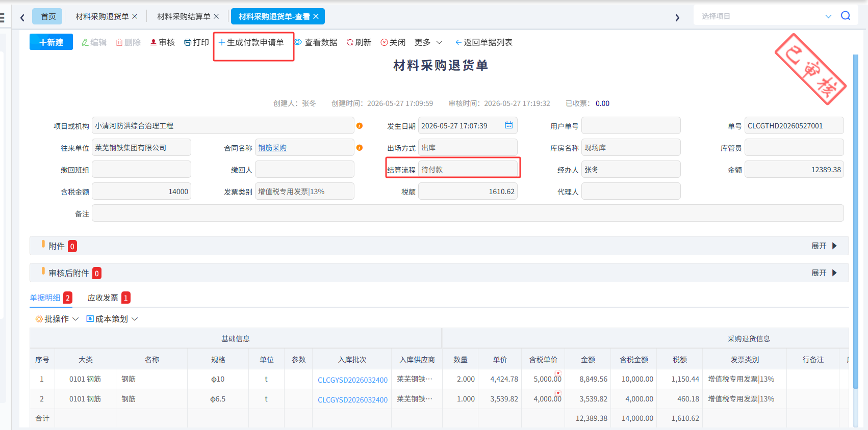Open the 更多 dropdown menu

click(x=428, y=42)
